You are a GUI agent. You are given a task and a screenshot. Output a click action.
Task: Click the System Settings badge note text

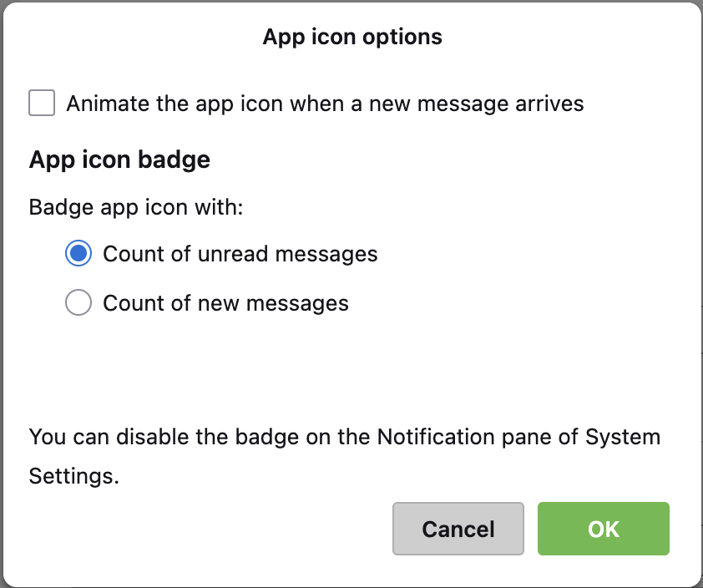344,437
